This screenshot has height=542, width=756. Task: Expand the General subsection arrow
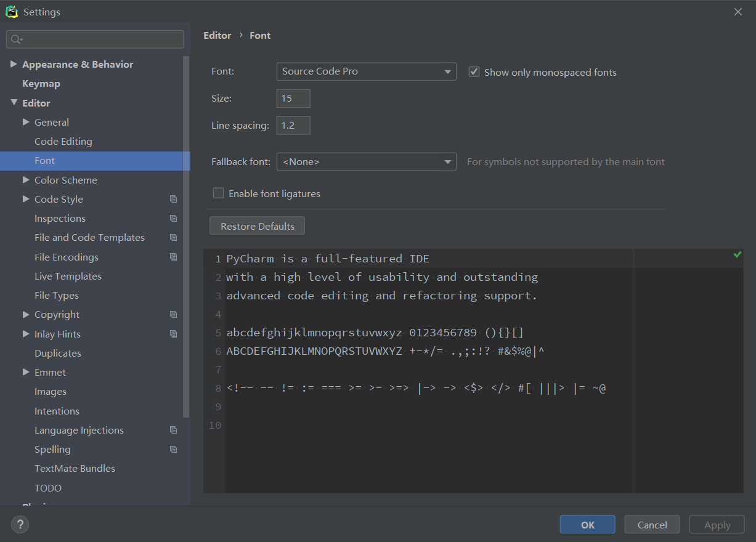tap(26, 122)
